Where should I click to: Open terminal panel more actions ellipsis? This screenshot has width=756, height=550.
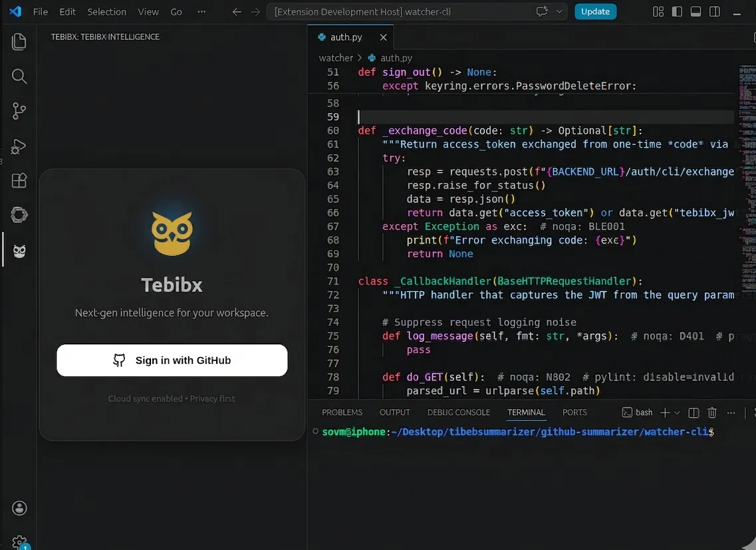click(731, 412)
